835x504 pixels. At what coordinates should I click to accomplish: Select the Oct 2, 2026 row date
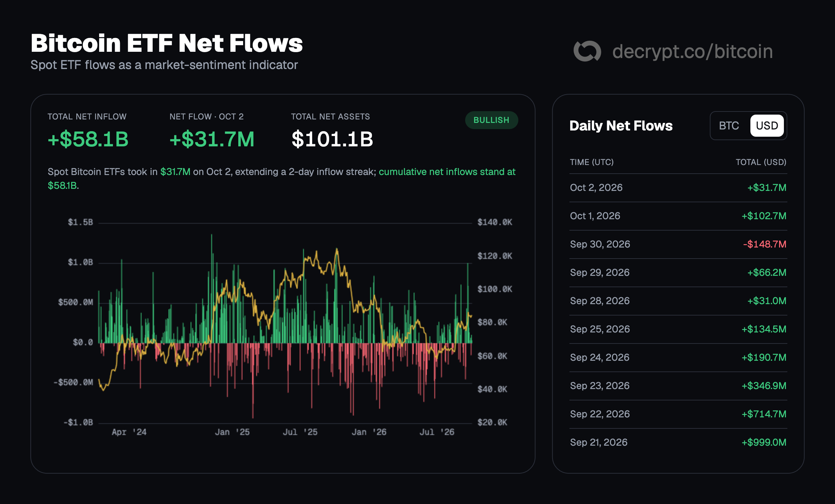(596, 187)
